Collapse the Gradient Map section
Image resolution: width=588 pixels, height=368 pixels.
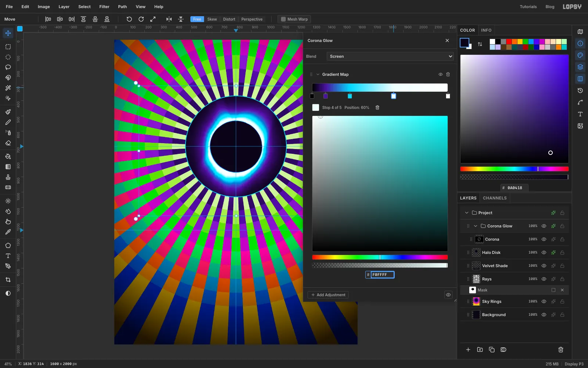[318, 74]
